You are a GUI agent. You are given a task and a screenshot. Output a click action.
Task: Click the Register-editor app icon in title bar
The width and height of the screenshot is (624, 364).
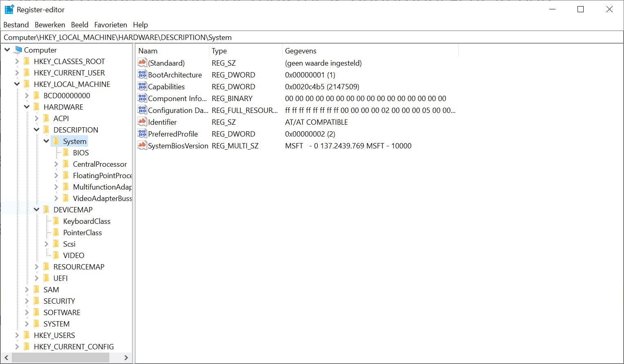9,9
